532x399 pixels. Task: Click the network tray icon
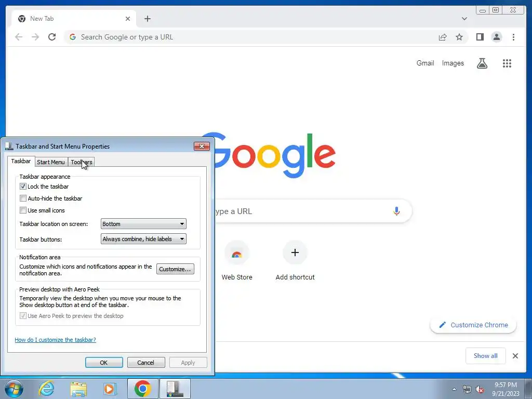click(x=467, y=389)
